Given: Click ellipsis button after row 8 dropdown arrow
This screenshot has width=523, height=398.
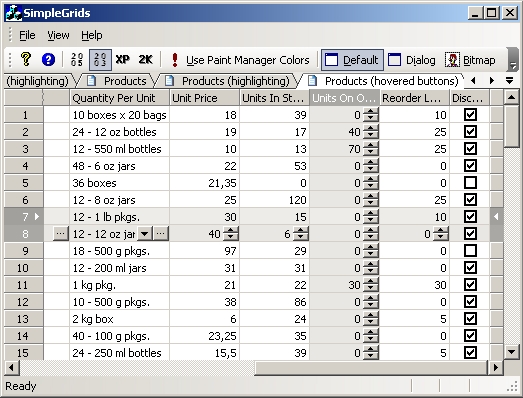Looking at the screenshot, I should click(161, 234).
